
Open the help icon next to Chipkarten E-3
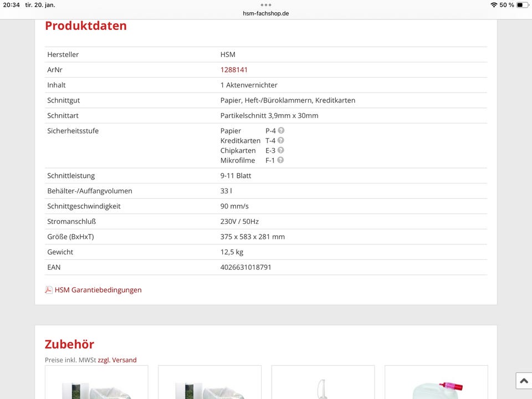coord(281,150)
